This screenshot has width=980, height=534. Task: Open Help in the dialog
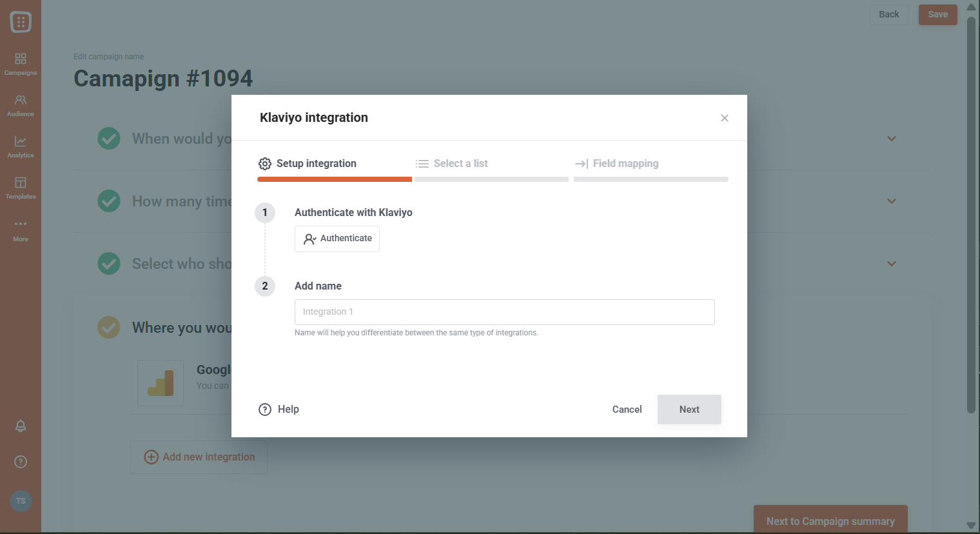pos(279,410)
